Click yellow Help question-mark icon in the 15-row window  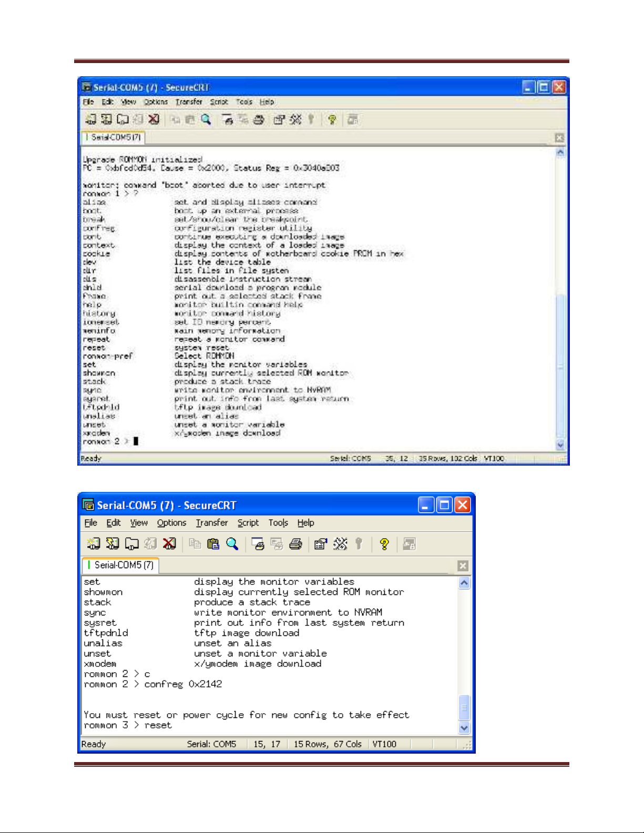384,544
